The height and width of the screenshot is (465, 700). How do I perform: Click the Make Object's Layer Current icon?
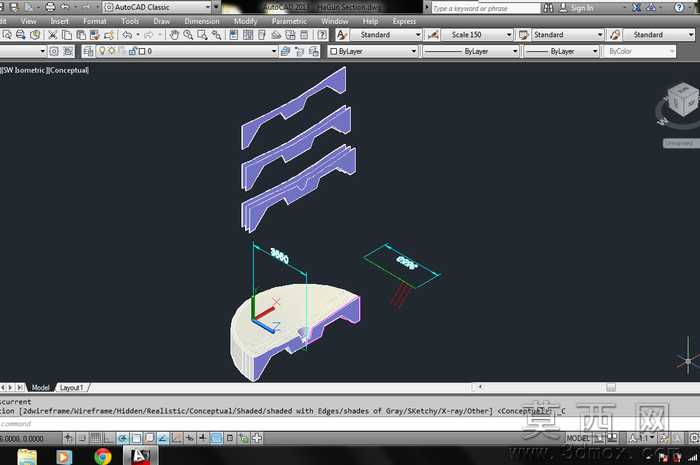(x=286, y=51)
